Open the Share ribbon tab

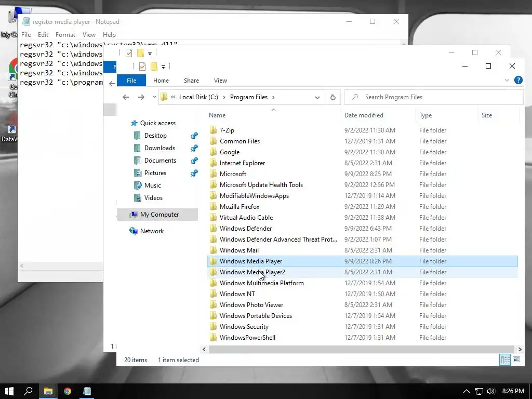(x=191, y=81)
